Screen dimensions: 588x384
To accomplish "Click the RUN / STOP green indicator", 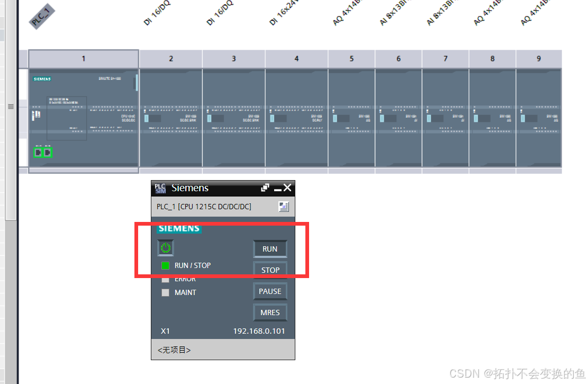I will point(165,265).
